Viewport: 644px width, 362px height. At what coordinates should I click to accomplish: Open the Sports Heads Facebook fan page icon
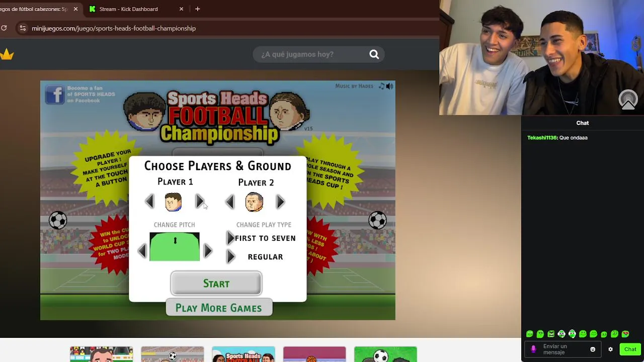(x=54, y=95)
